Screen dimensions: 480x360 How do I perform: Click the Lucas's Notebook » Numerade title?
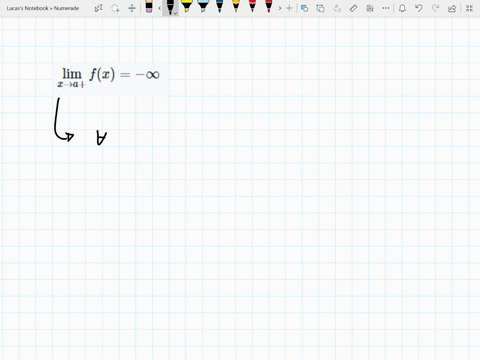click(43, 8)
